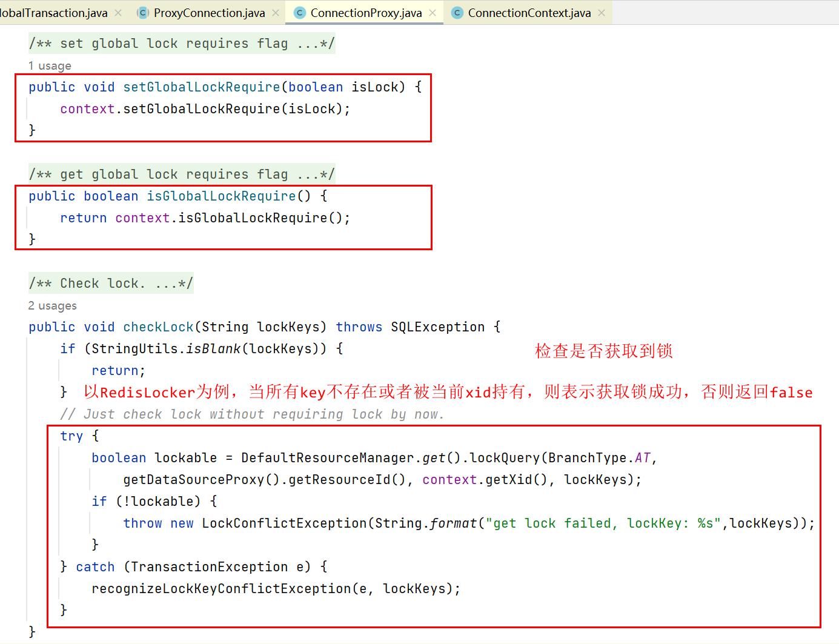Click the ConnectionProxy.java class icon
The image size is (839, 644).
pyautogui.click(x=299, y=13)
